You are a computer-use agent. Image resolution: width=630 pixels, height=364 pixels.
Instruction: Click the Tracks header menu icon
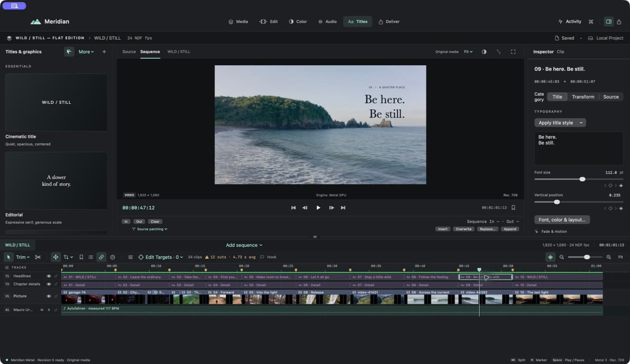pos(7,267)
